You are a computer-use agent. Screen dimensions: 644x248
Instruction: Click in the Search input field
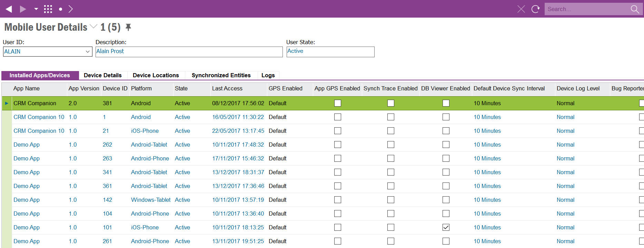(586, 9)
